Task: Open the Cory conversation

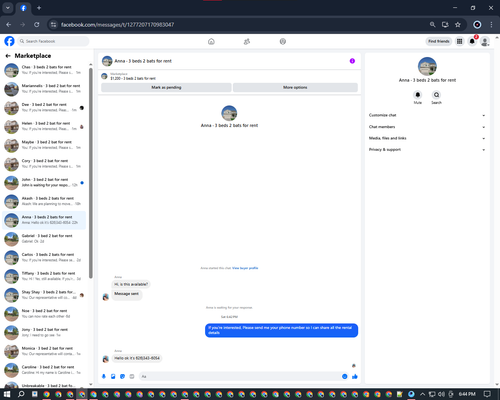Action: coord(44,164)
